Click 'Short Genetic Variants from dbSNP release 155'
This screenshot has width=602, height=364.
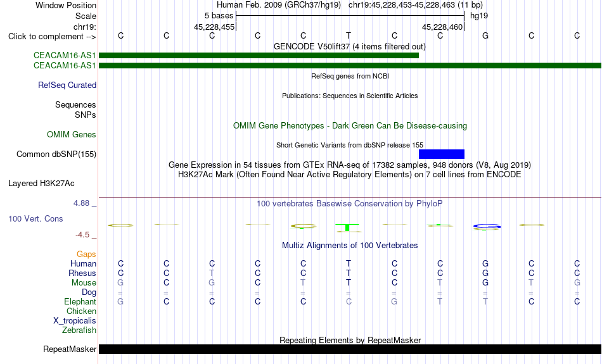coord(350,145)
